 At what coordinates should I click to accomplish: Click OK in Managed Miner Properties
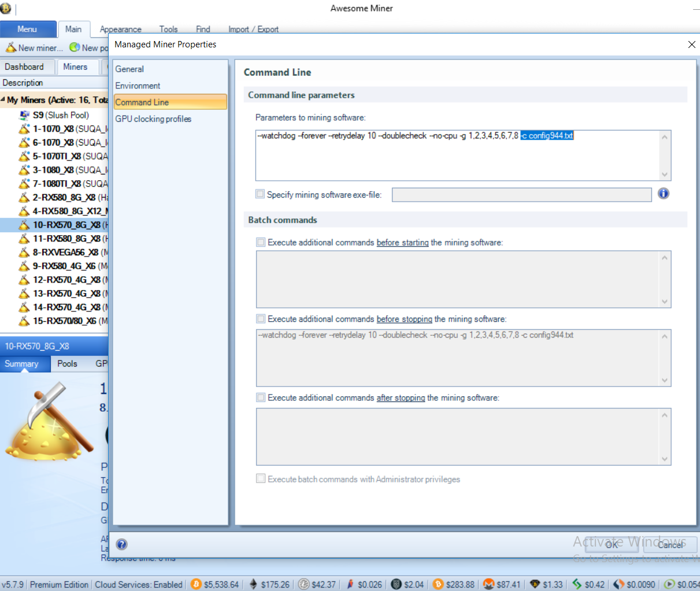tap(612, 545)
